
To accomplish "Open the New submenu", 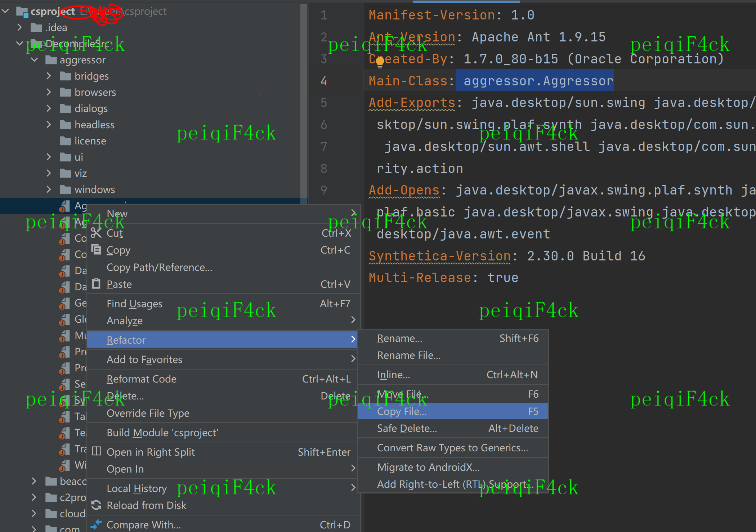I will pos(223,214).
